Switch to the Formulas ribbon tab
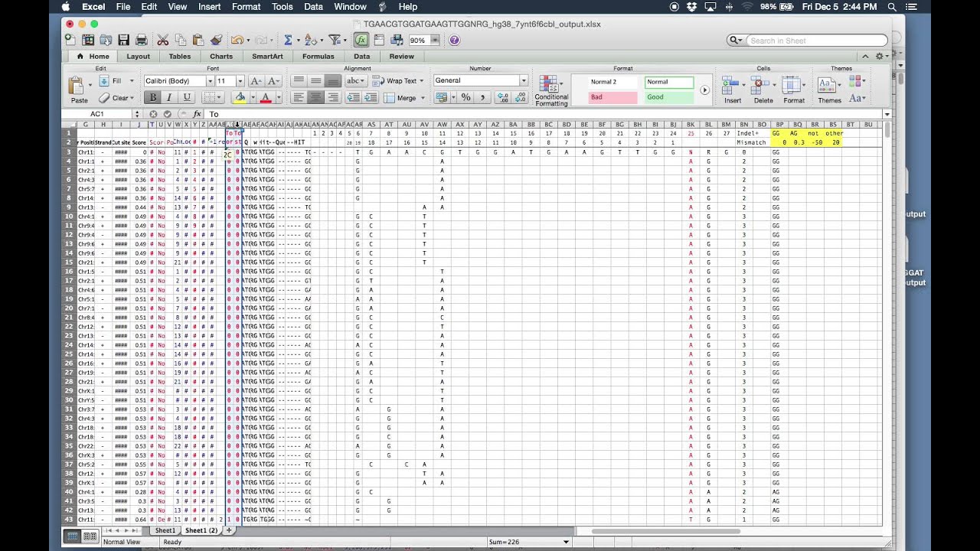980x551 pixels. point(318,56)
